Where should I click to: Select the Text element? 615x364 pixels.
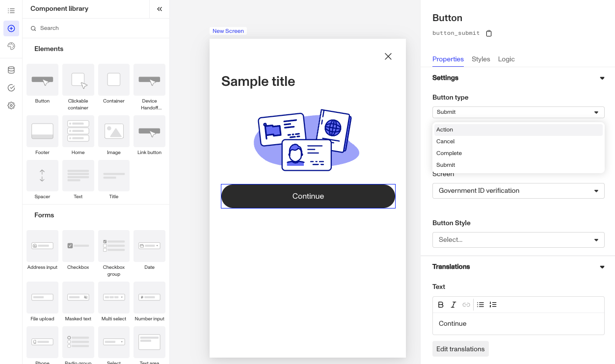(78, 180)
